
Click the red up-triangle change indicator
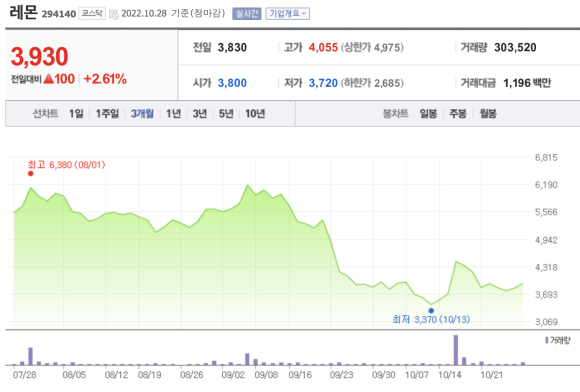49,79
